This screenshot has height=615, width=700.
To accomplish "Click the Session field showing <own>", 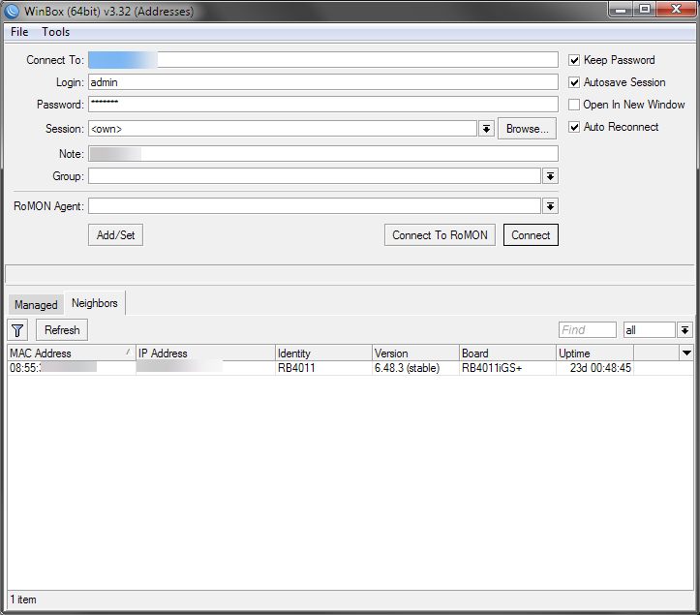I will (x=283, y=129).
